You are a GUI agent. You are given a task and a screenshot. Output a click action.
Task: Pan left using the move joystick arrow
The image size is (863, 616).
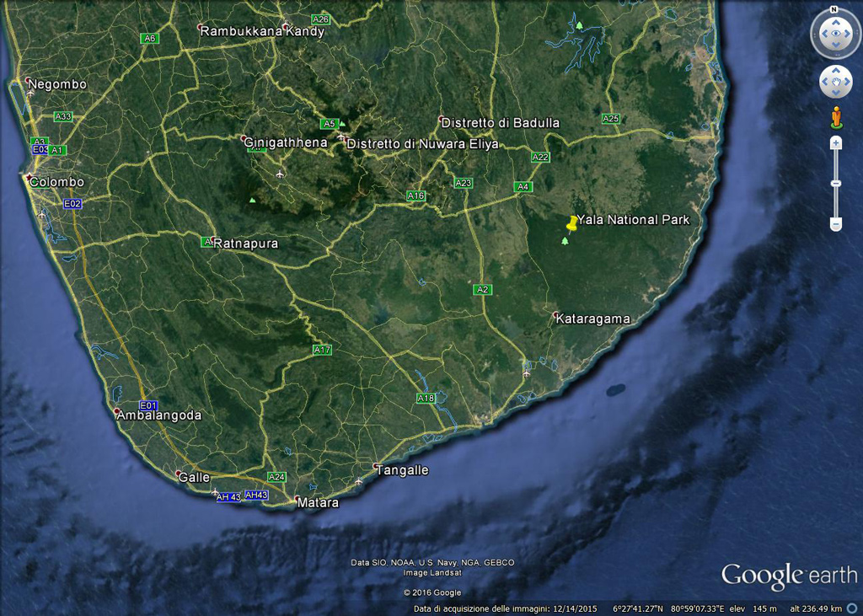[x=825, y=83]
